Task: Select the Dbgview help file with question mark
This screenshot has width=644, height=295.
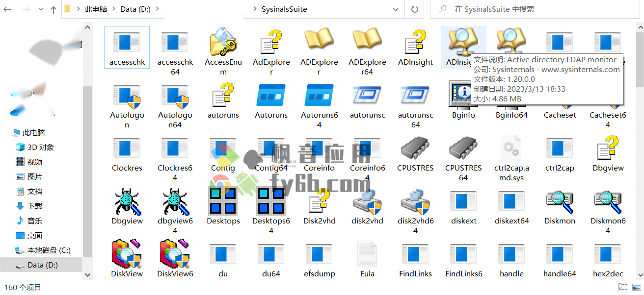Action: click(608, 148)
